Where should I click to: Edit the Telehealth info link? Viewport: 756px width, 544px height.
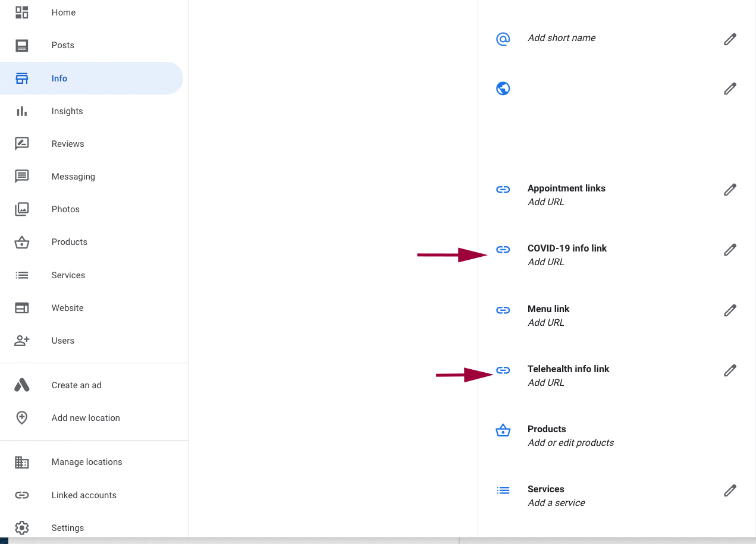pyautogui.click(x=730, y=370)
